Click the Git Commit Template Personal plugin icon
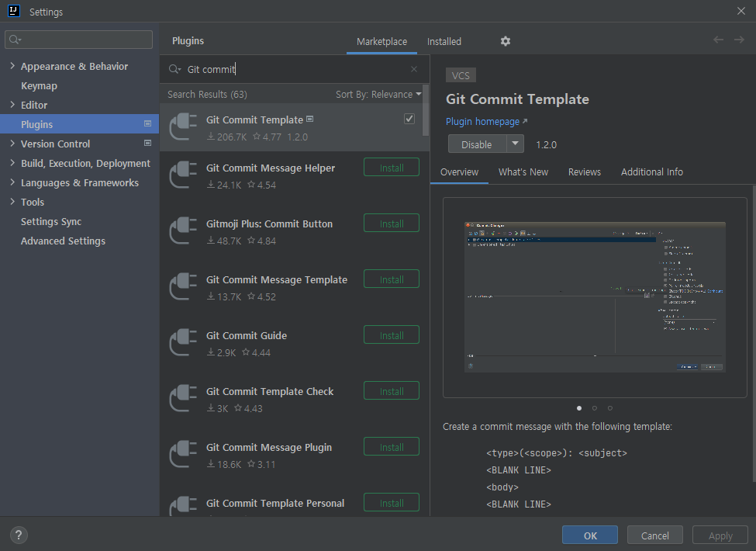This screenshot has height=551, width=756. click(x=183, y=506)
